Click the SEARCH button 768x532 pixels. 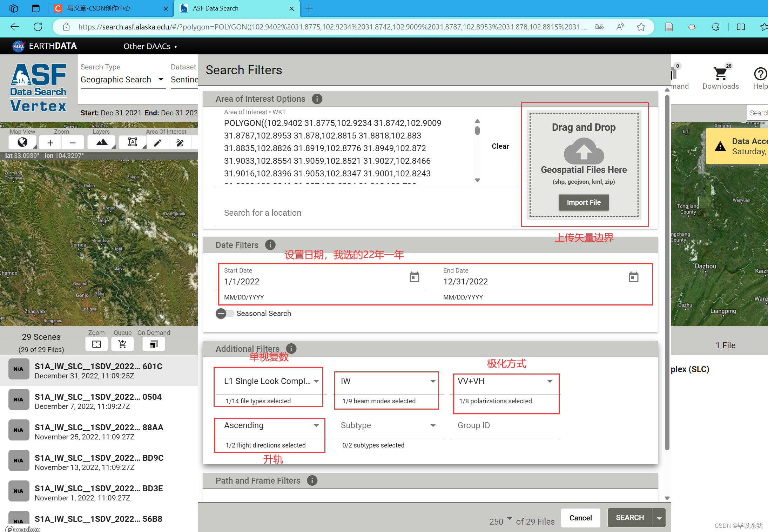[x=630, y=518]
